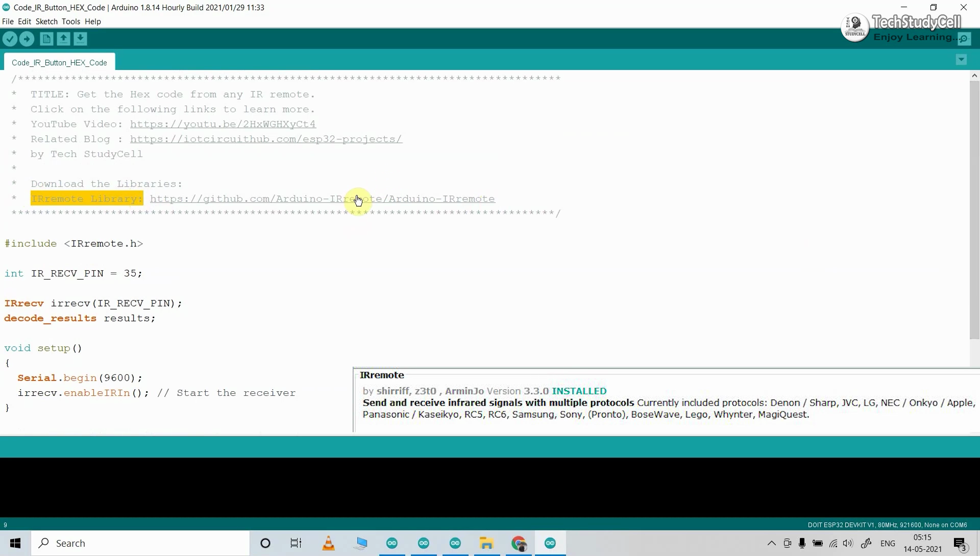
Task: Click the Windows Start button
Action: (x=15, y=543)
